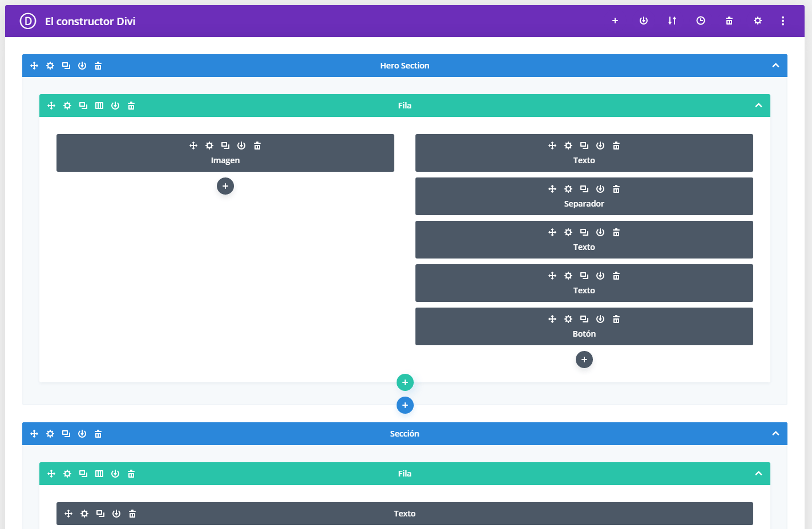Open settings of second Fila row
812x529 pixels.
[67, 474]
